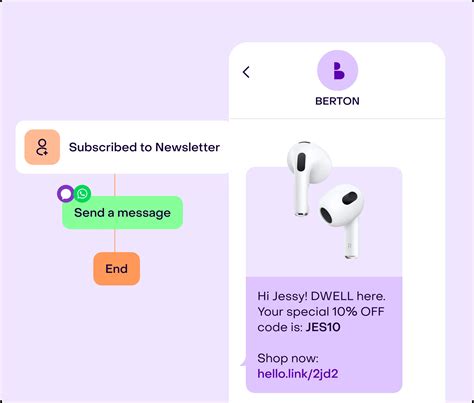Select the JES10 discount code text
This screenshot has width=474, height=403.
[x=323, y=327]
